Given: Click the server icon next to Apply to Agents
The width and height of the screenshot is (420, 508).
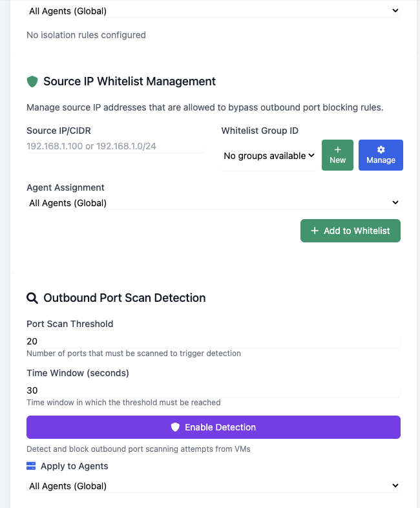Looking at the screenshot, I should point(32,466).
